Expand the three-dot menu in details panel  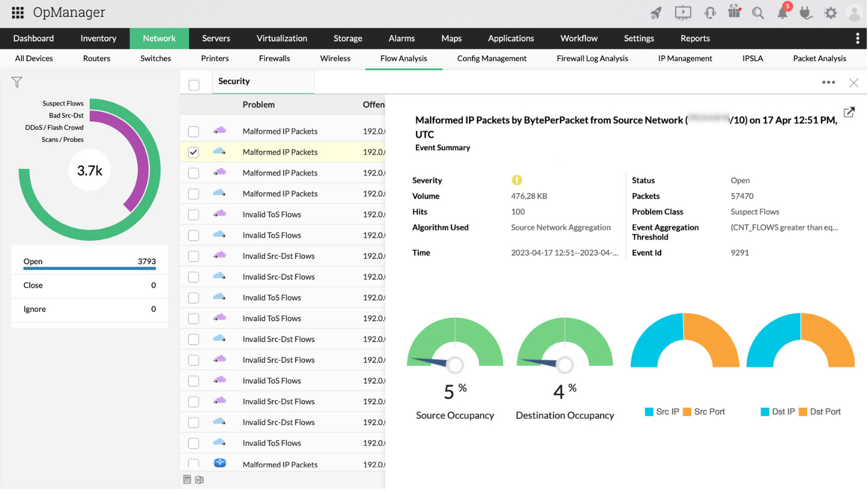point(828,83)
